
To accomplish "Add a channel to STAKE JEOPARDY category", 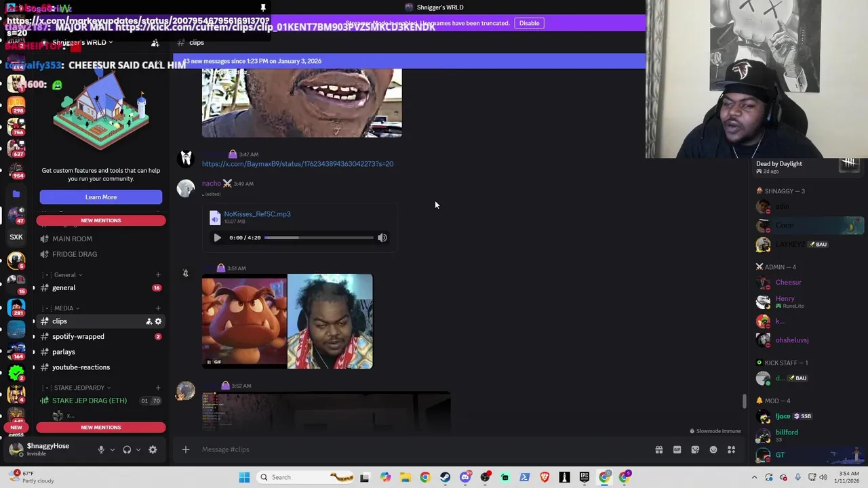I will (158, 388).
